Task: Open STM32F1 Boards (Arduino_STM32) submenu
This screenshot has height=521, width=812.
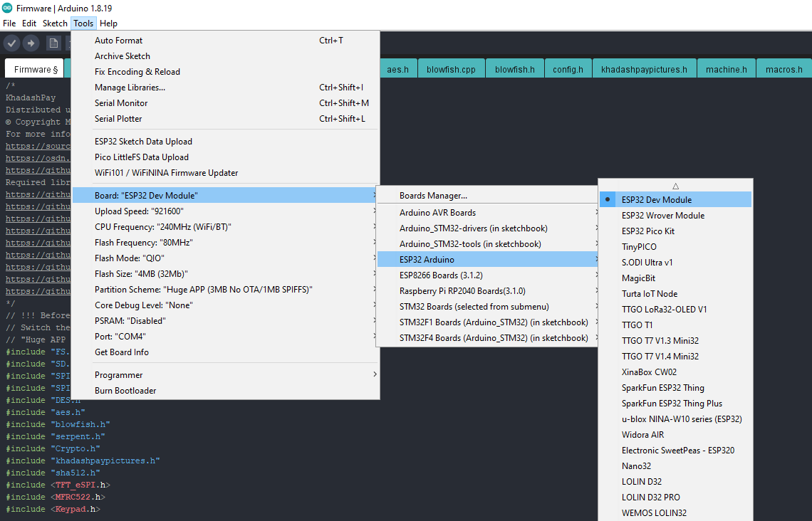Action: click(488, 322)
